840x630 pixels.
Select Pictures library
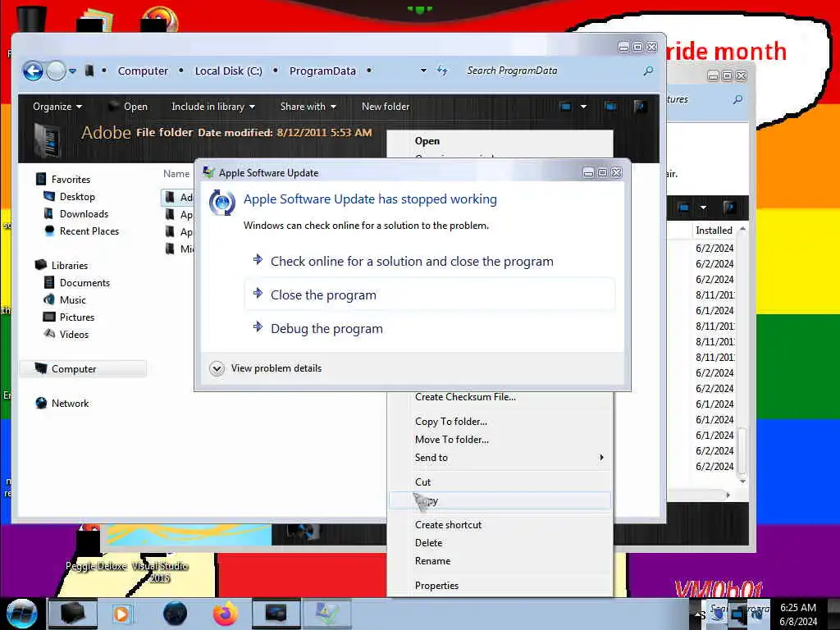click(x=69, y=317)
